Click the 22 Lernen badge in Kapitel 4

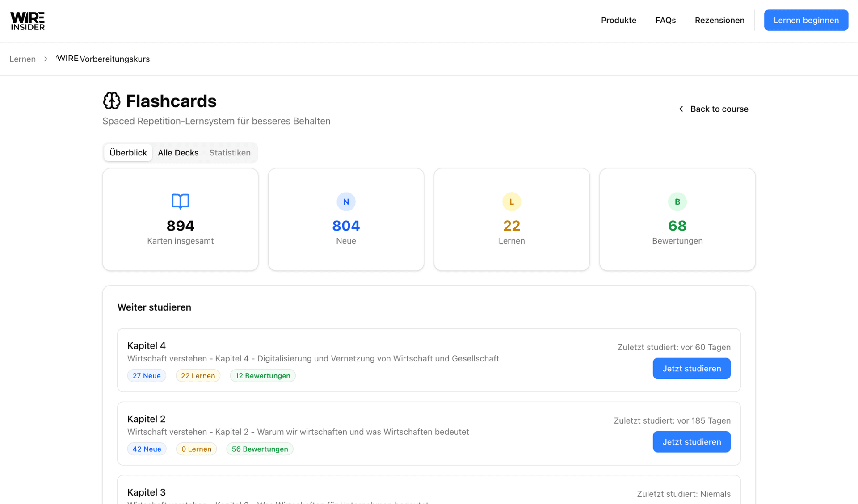[198, 376]
